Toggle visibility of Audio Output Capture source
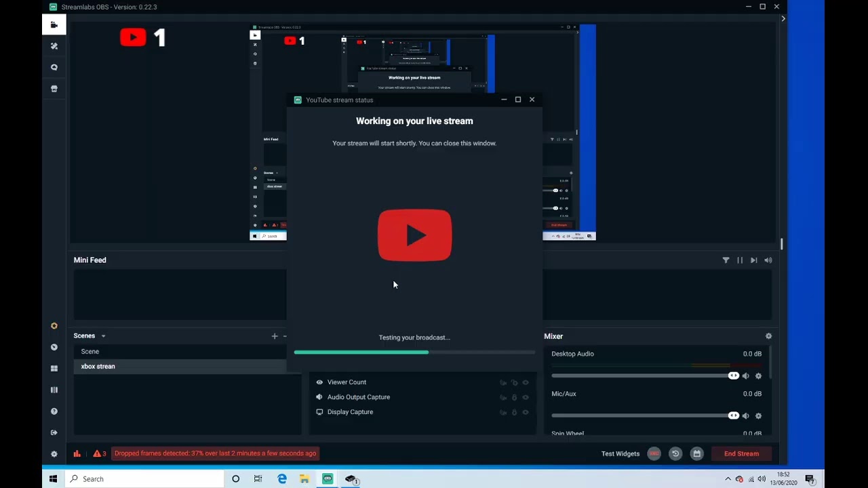The image size is (868, 488). point(526,398)
